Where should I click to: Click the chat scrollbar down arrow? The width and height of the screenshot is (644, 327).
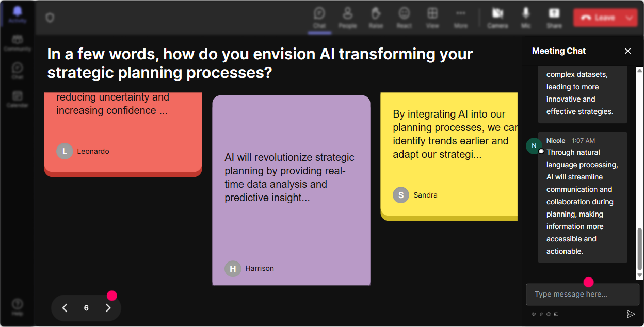[640, 276]
